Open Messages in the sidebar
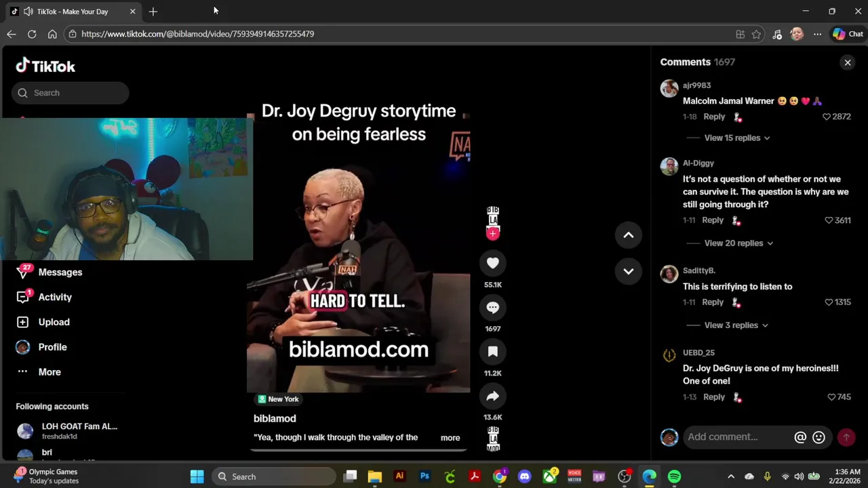868x488 pixels. click(x=49, y=272)
